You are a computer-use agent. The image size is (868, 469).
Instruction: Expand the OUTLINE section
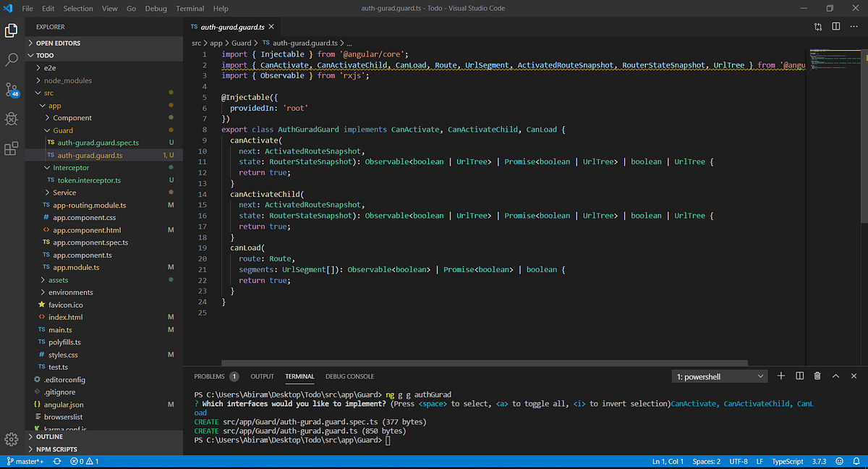click(49, 437)
